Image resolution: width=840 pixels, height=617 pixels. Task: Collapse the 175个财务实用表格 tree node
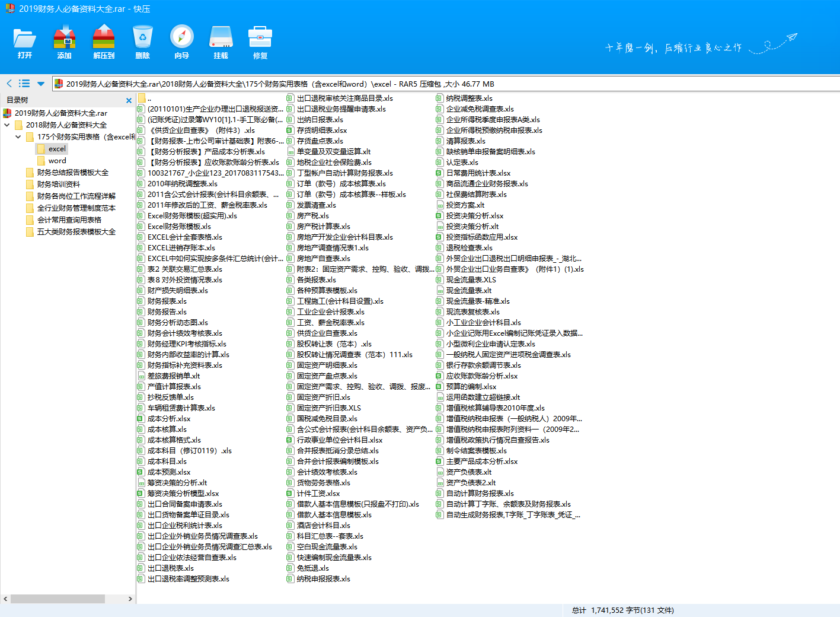pos(18,137)
